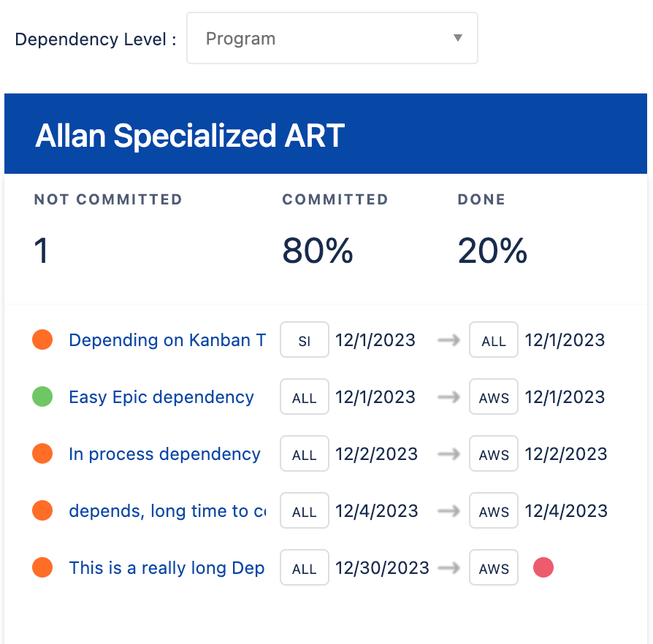The image size is (653, 644).
Task: Click orange status dot for Depending on Kanban
Action: pyautogui.click(x=42, y=340)
